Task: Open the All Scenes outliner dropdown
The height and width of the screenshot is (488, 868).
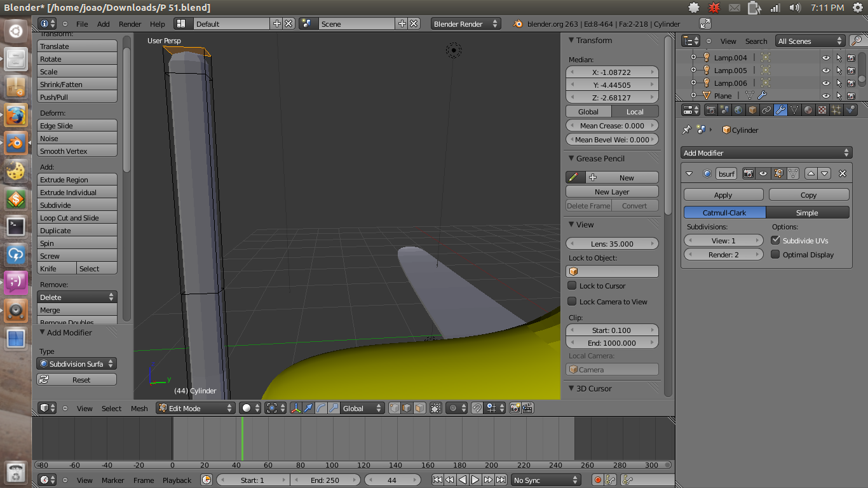Action: click(x=810, y=41)
